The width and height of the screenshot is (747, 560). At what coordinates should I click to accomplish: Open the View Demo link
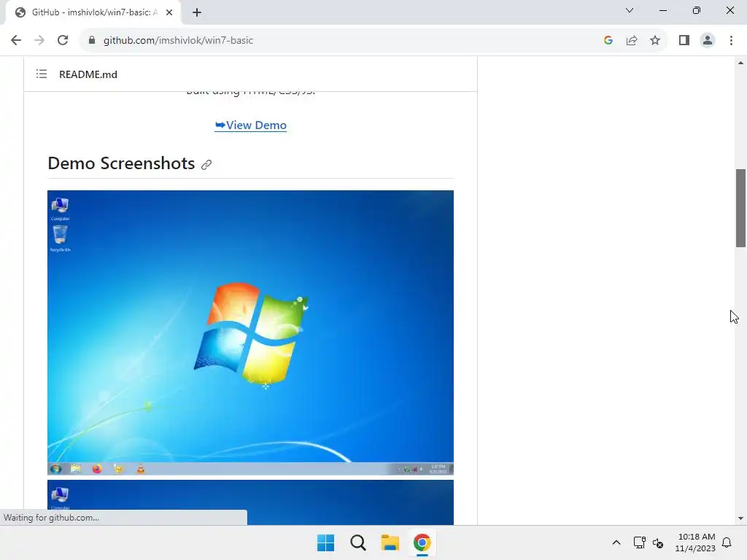pyautogui.click(x=251, y=125)
